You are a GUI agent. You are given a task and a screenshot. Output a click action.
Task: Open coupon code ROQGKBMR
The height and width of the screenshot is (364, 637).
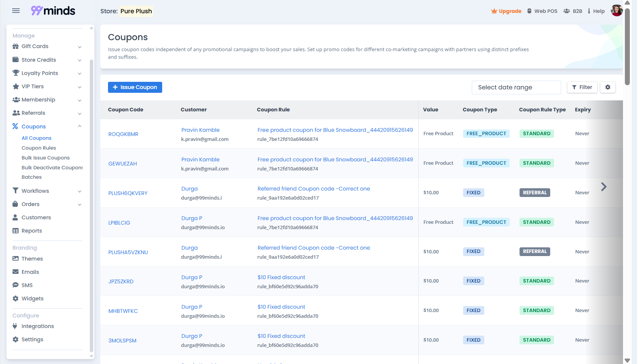[x=123, y=134]
